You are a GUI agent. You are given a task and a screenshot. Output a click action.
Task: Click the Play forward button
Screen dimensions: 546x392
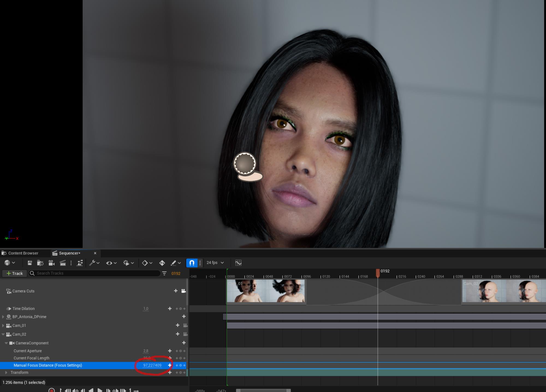(100, 390)
